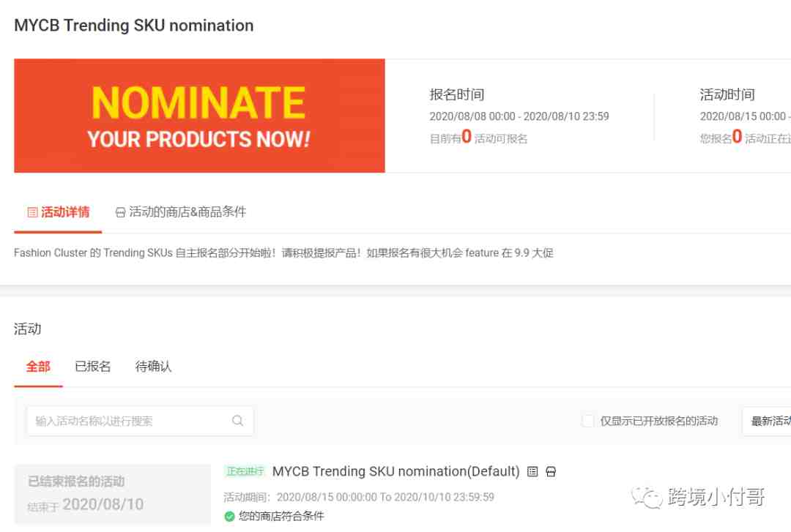The height and width of the screenshot is (532, 791).
Task: Click the search magnifier icon
Action: [237, 420]
